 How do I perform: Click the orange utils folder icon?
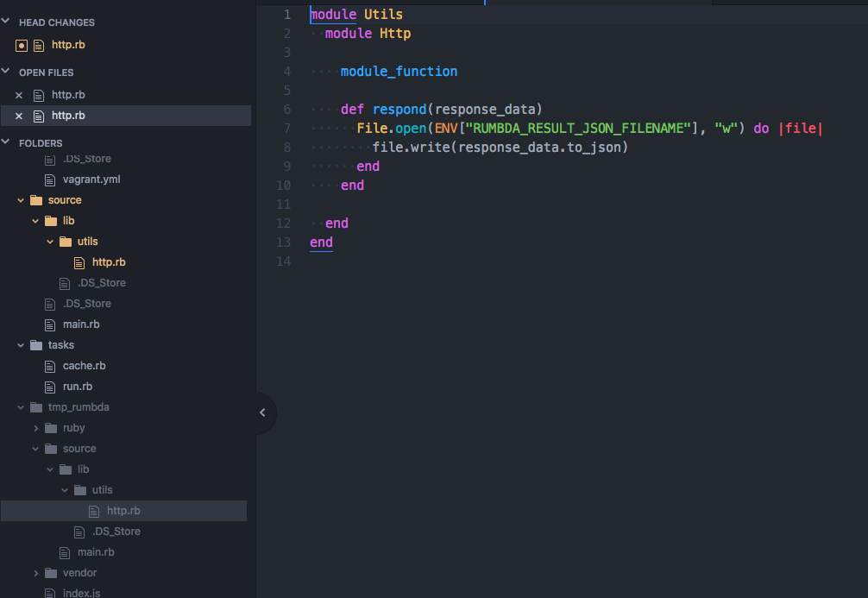coord(66,242)
